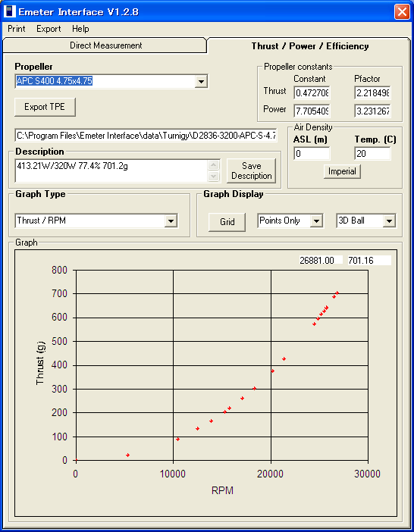The width and height of the screenshot is (414, 532).
Task: Click the ASL (m) input field
Action: (x=312, y=154)
